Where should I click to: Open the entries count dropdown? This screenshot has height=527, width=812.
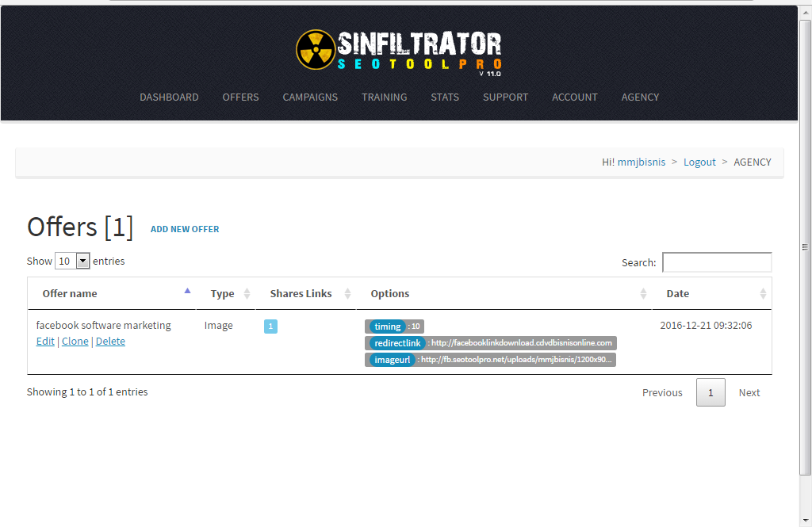(72, 260)
